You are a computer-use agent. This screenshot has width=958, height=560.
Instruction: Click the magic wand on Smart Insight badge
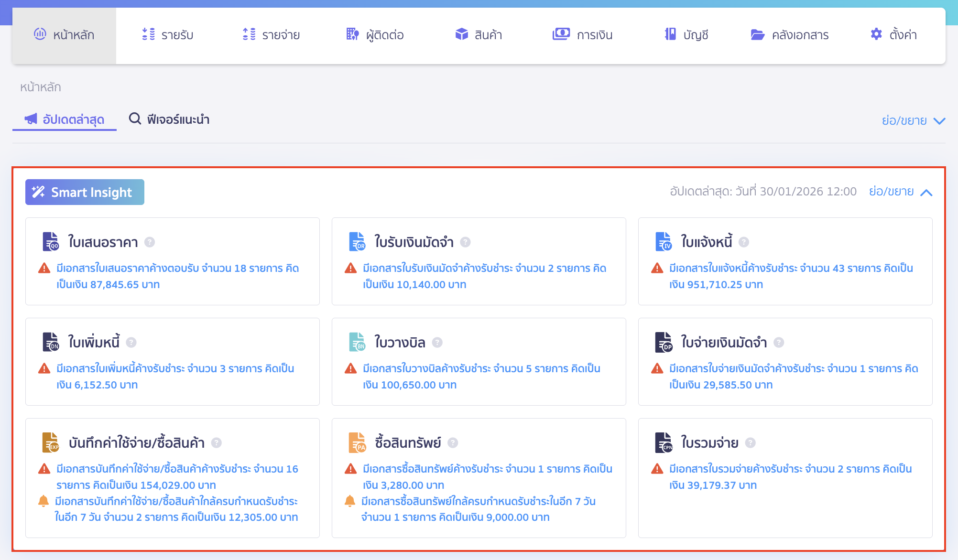pyautogui.click(x=39, y=192)
